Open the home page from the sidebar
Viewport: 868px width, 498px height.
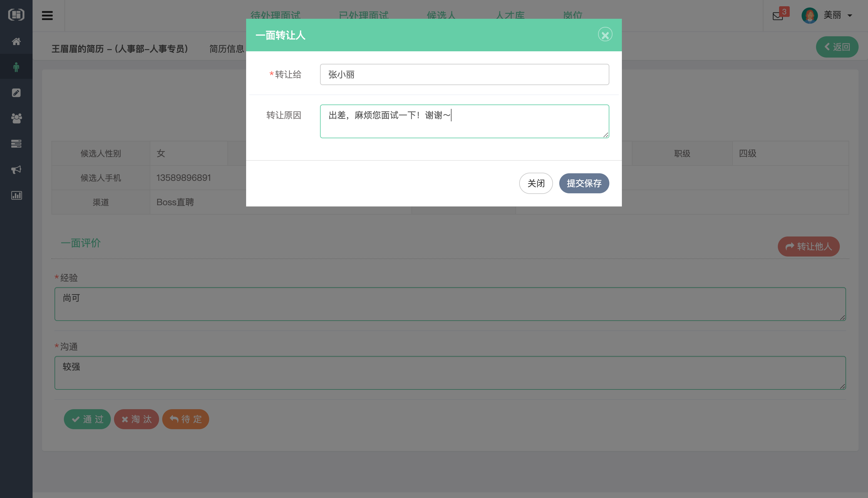pyautogui.click(x=16, y=41)
